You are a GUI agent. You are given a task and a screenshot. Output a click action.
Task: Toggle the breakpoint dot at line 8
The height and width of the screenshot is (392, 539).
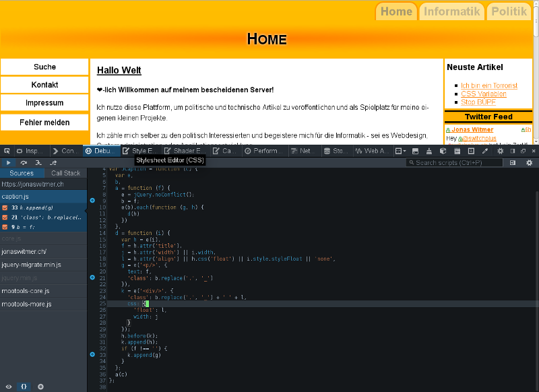coord(92,199)
